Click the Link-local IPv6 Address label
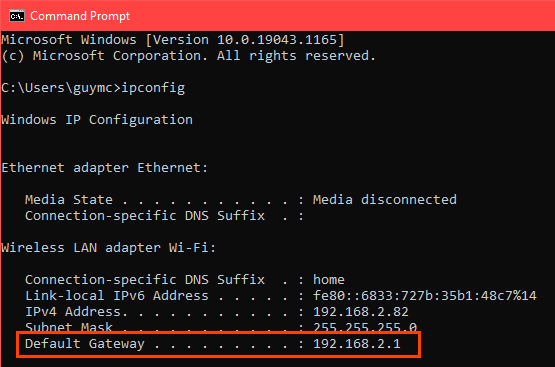555x367 pixels. click(117, 296)
